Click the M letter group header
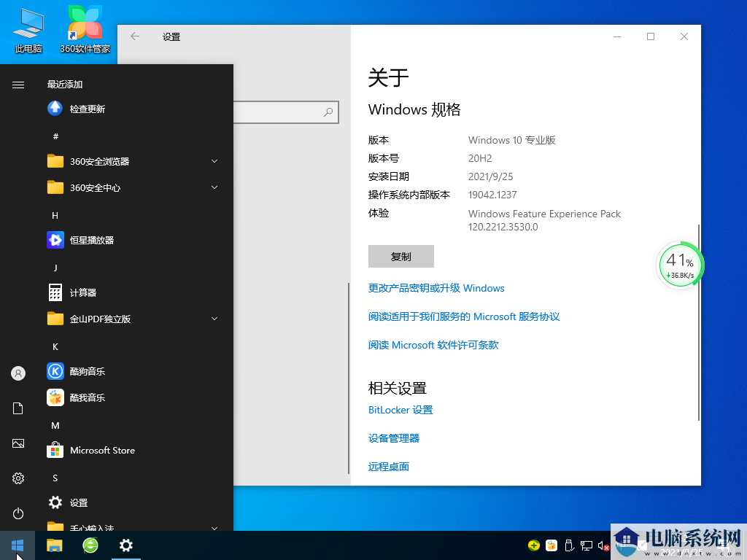The image size is (747, 560). point(55,425)
